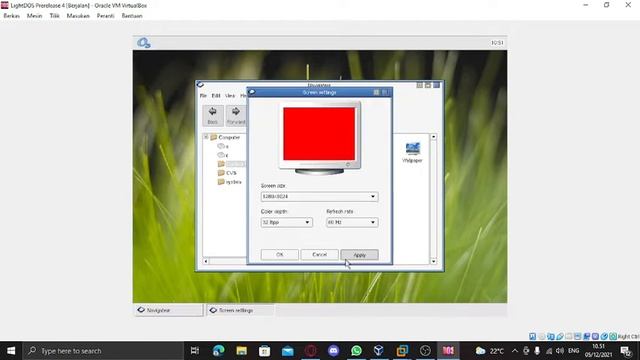Open Microsoft Store from taskbar
640x360 pixels.
tap(264, 351)
